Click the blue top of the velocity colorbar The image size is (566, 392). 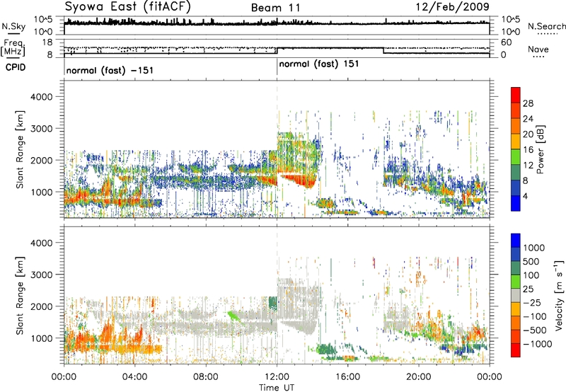point(516,241)
